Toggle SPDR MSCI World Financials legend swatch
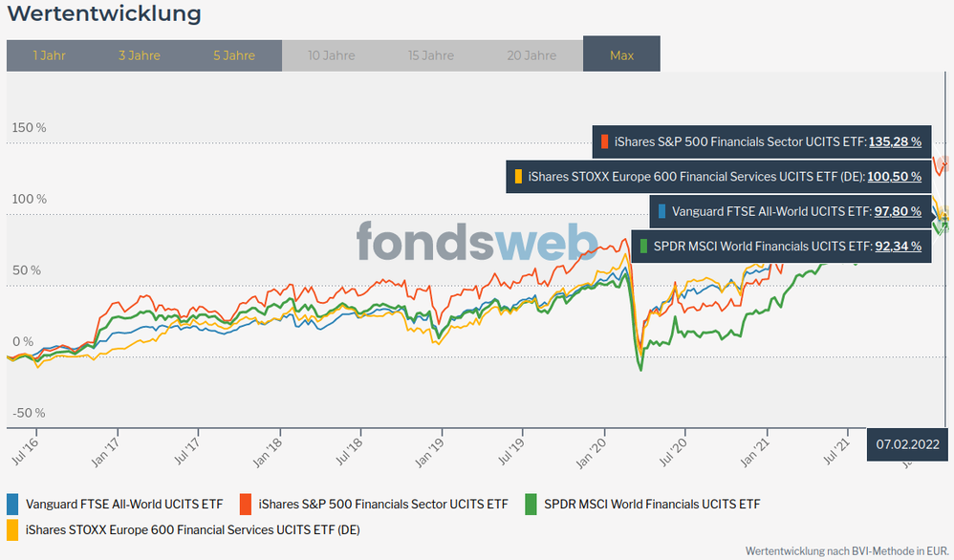The width and height of the screenshot is (954, 560). pyautogui.click(x=531, y=504)
